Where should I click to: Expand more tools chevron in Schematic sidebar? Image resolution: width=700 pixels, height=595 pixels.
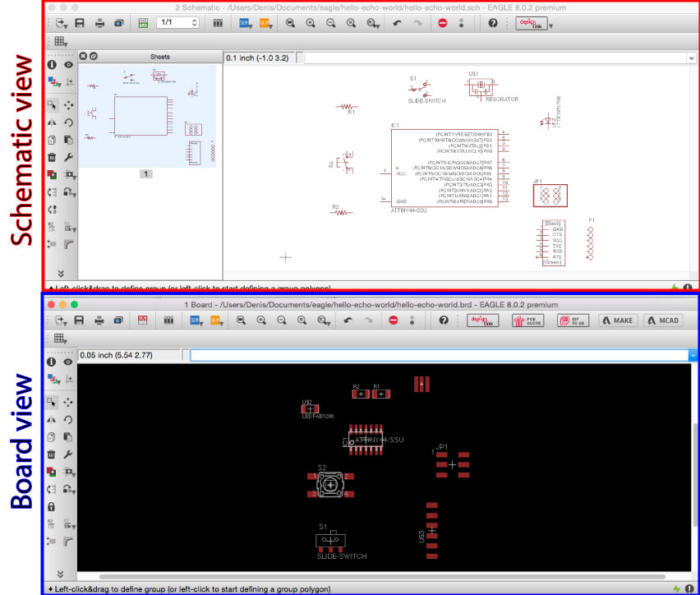click(x=61, y=274)
